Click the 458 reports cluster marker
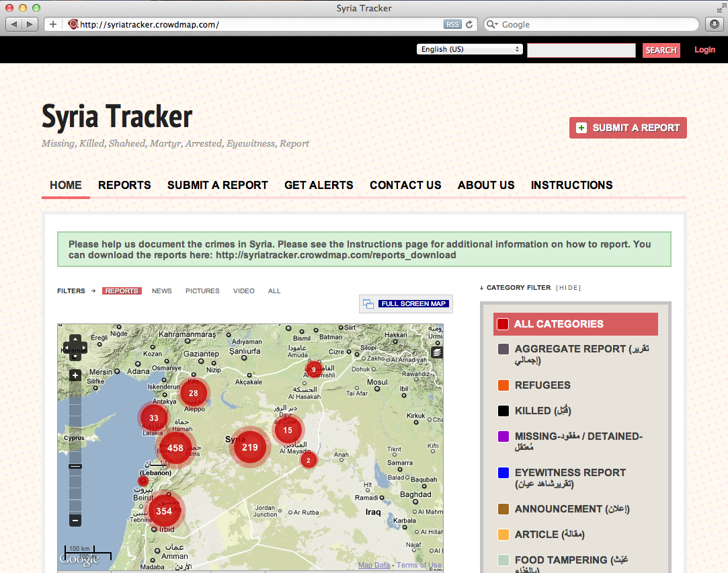728x573 pixels. (175, 448)
